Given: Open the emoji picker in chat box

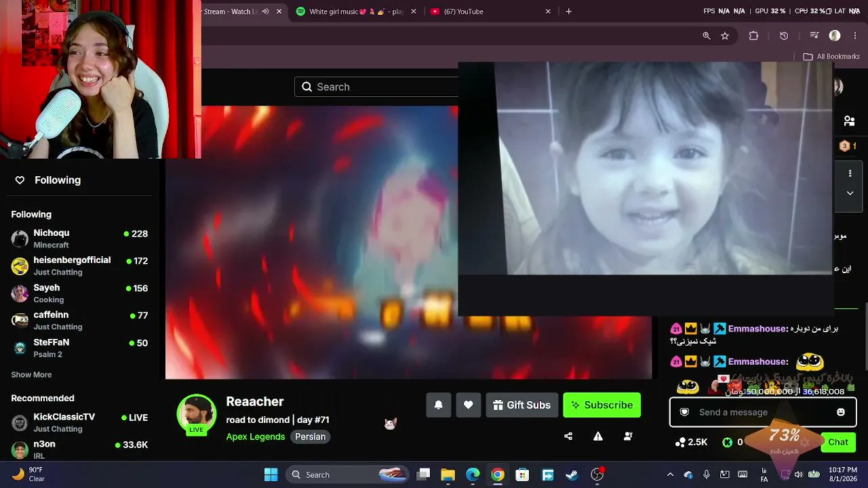Looking at the screenshot, I should point(841,412).
